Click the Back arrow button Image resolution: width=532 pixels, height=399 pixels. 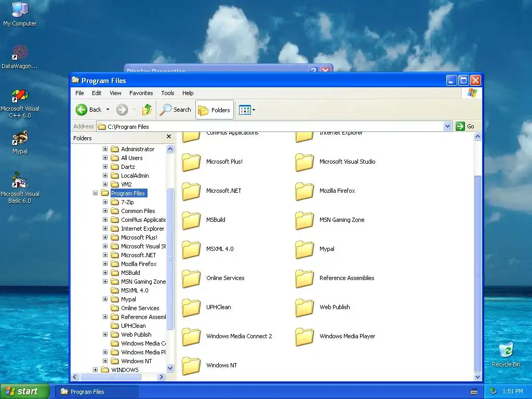click(x=88, y=110)
